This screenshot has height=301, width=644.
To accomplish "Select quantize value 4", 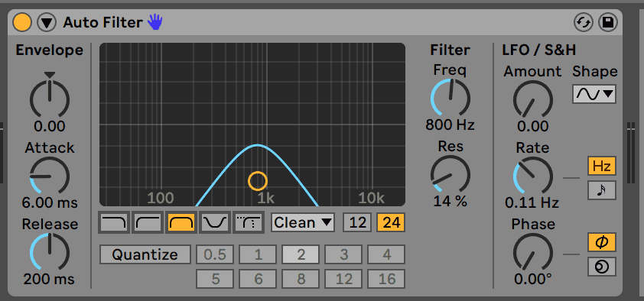I will pos(386,254).
